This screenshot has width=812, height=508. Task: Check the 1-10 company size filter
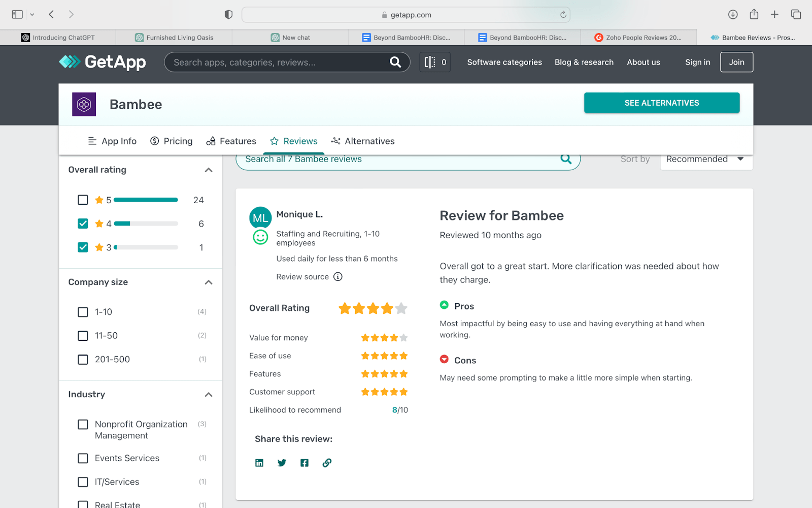(x=83, y=312)
